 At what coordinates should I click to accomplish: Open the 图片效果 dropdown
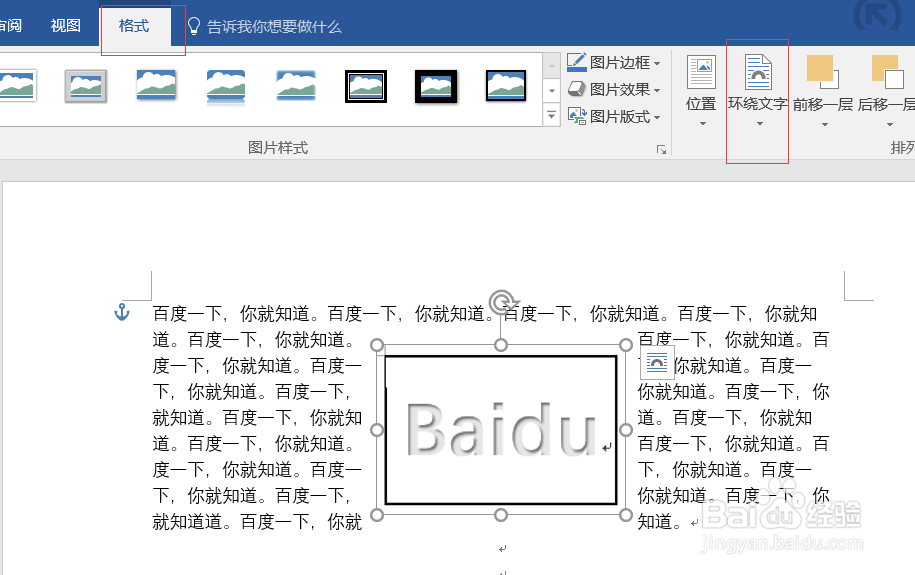pyautogui.click(x=614, y=89)
